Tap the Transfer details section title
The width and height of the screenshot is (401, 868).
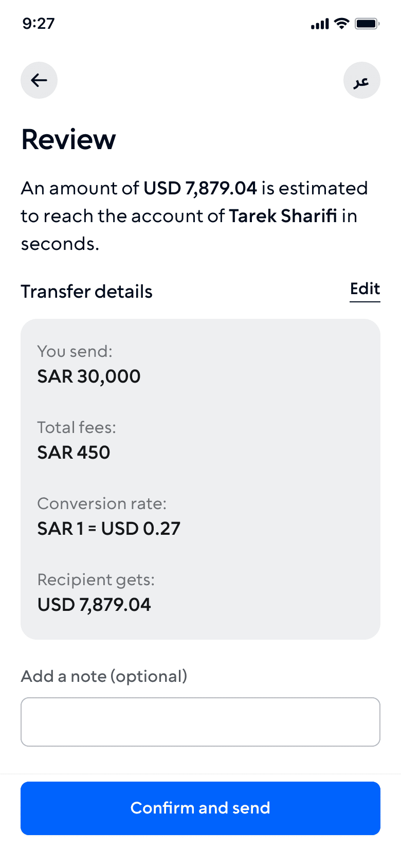coord(87,292)
